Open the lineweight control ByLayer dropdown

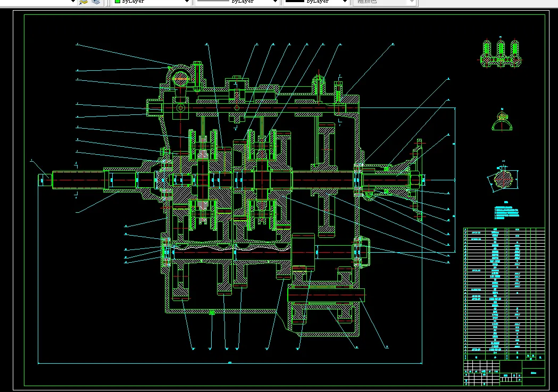click(315, 2)
